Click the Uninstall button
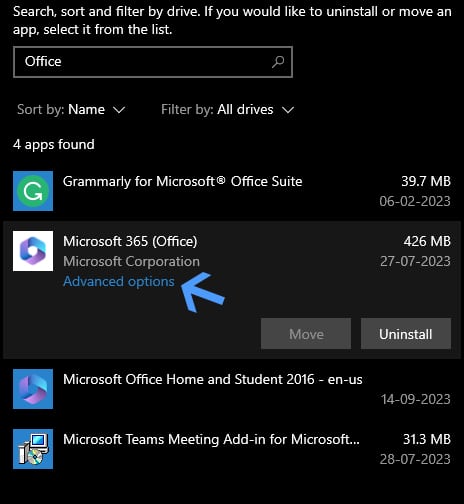464x504 pixels. pos(406,334)
